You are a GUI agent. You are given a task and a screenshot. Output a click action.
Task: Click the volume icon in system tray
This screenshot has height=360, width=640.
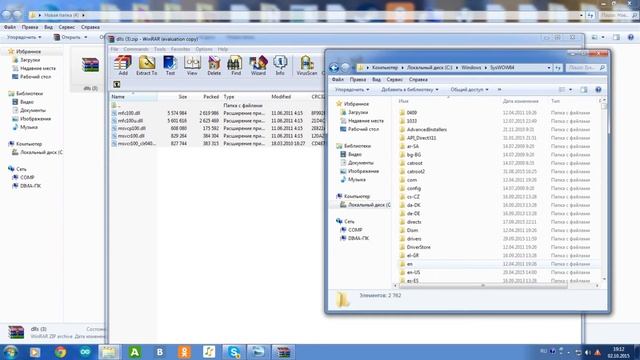pyautogui.click(x=588, y=352)
